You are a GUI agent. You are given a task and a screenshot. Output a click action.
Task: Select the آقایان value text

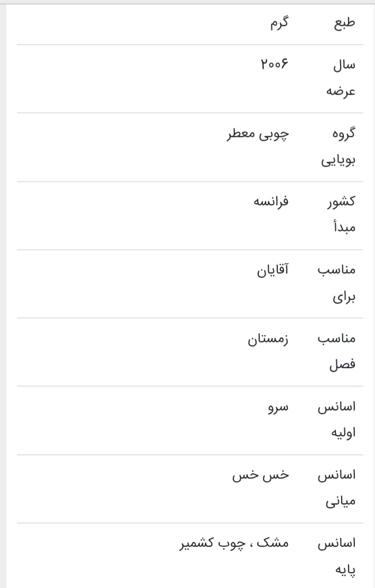(x=272, y=270)
